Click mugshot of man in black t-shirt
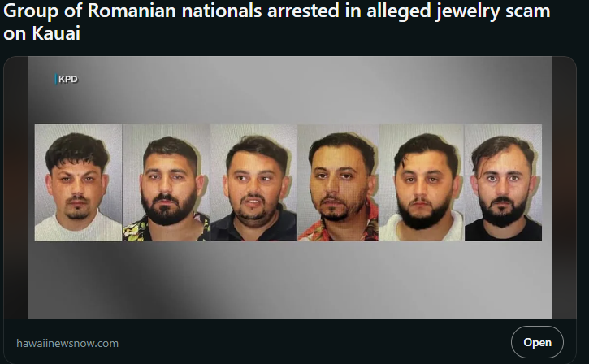 pyautogui.click(x=504, y=182)
